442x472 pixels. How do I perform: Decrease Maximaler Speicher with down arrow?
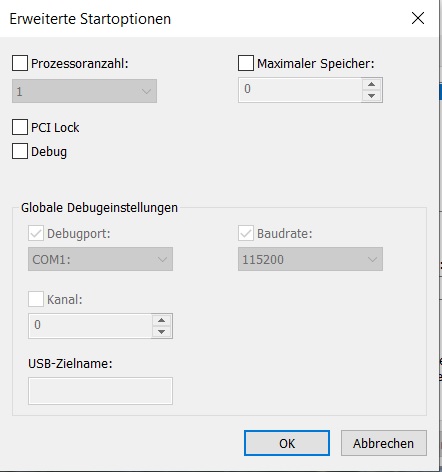[372, 96]
